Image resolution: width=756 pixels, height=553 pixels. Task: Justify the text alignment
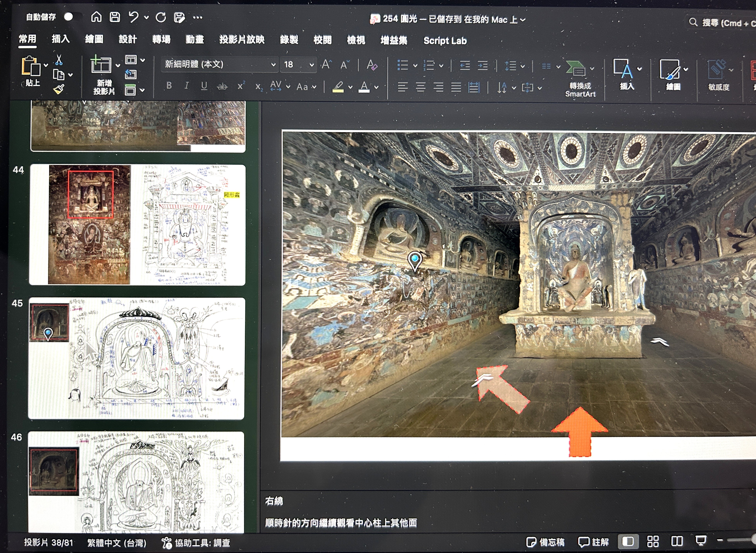(456, 87)
